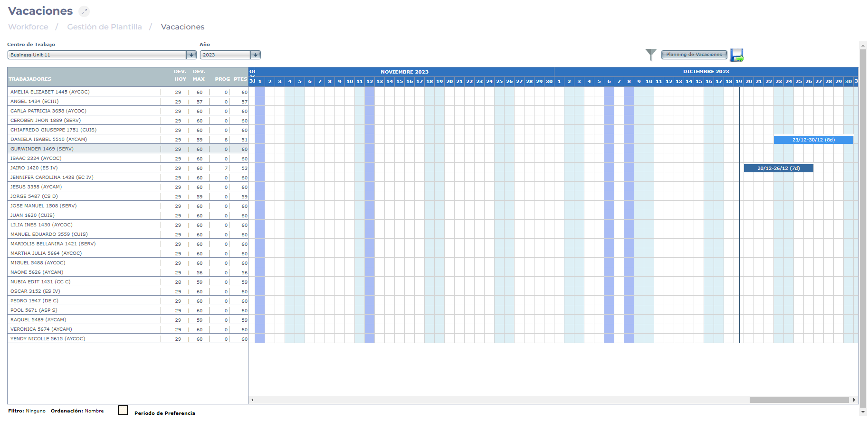Screen dimensions: 868x421
Task: Click the DEV. MAX column header
Action: 199,75
